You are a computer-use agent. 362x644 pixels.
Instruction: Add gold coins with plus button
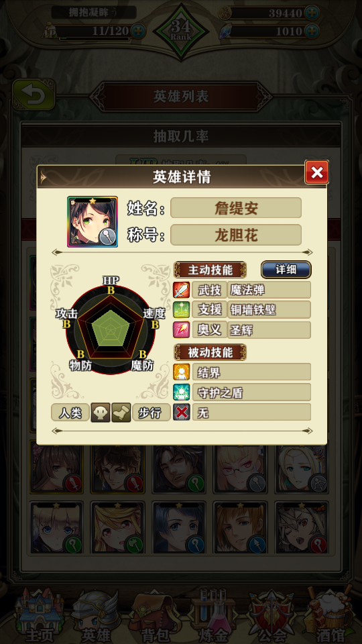click(312, 12)
